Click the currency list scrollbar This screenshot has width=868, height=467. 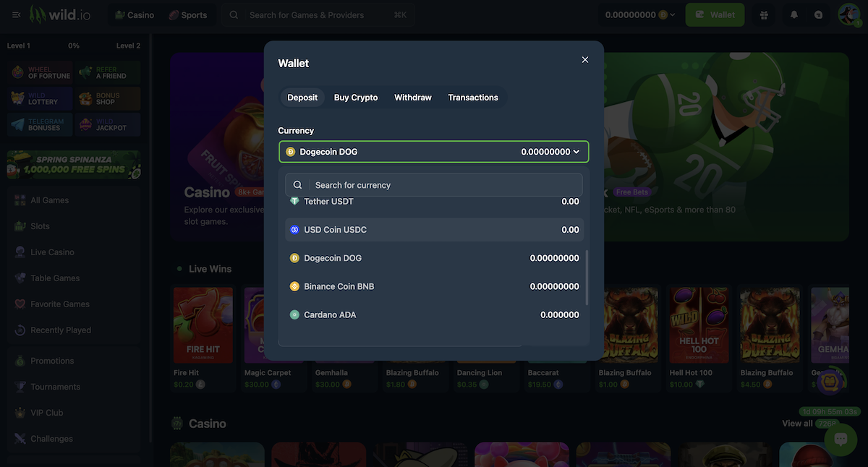point(587,278)
